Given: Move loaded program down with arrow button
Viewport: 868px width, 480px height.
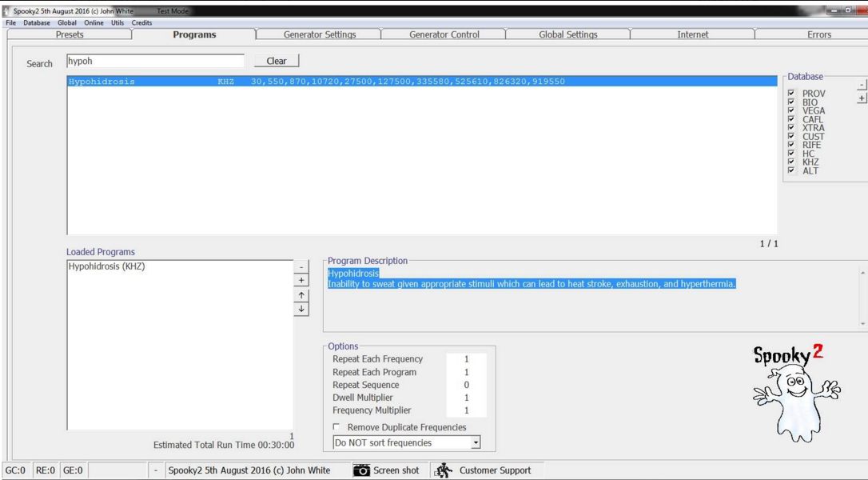Looking at the screenshot, I should coord(301,309).
